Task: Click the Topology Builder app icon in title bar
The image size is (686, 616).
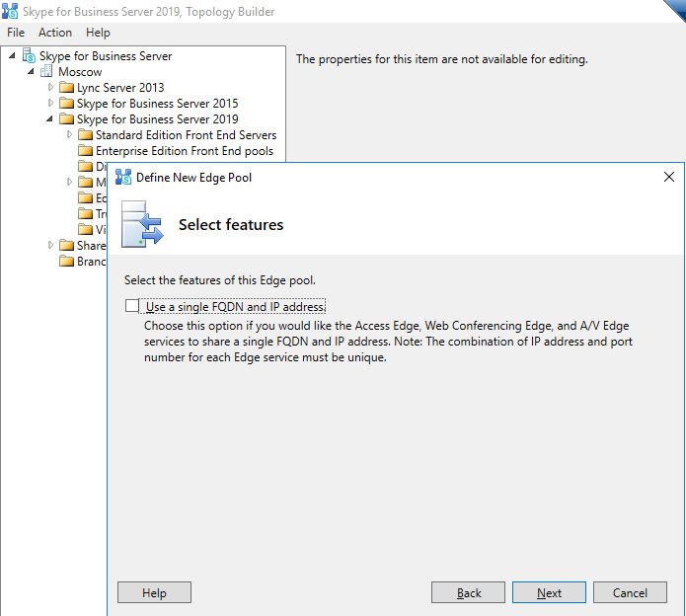Action: click(10, 11)
